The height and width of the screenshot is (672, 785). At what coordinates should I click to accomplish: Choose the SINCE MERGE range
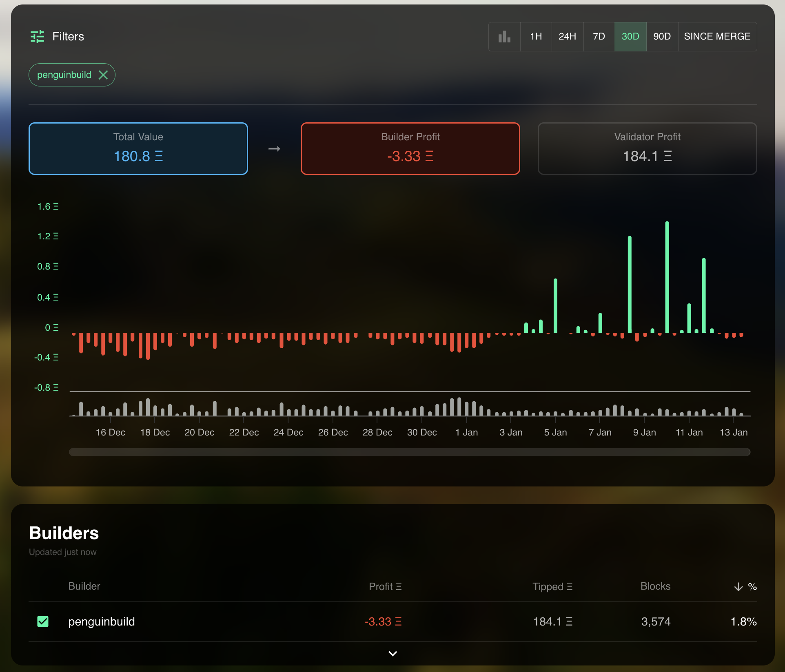(717, 37)
